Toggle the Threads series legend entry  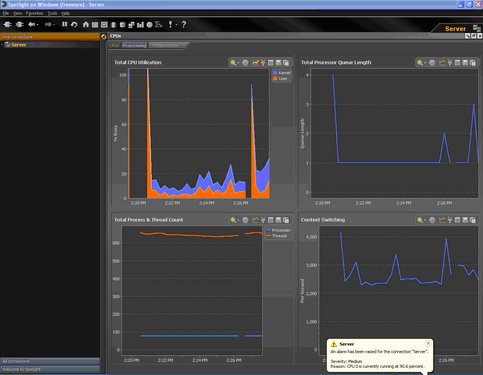pos(277,236)
